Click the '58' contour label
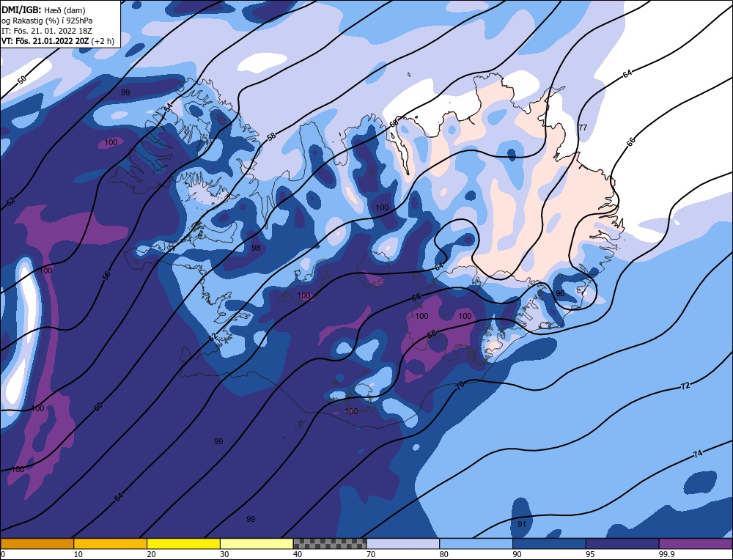Screen dimensions: 733x560 pyautogui.click(x=271, y=136)
